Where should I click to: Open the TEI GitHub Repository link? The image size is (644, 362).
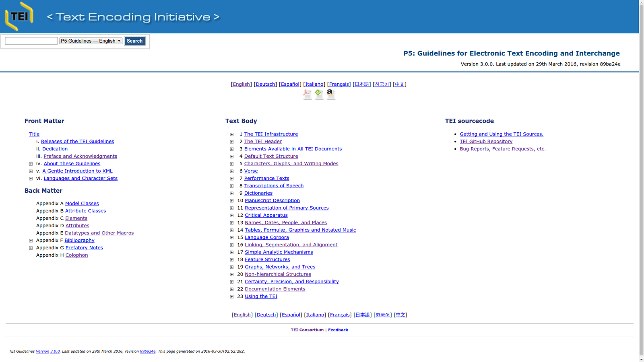(x=486, y=142)
